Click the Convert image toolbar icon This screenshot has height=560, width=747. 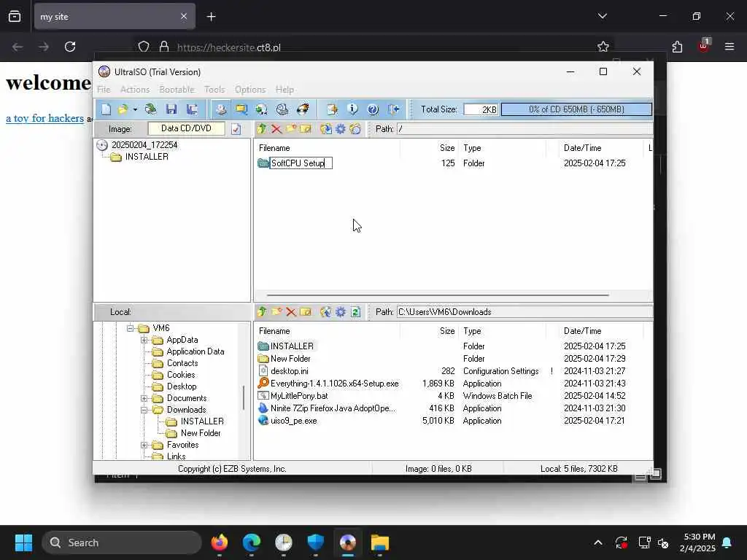pyautogui.click(x=262, y=109)
